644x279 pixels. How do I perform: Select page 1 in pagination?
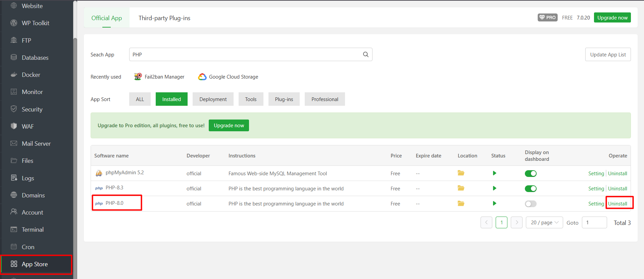[501, 223]
